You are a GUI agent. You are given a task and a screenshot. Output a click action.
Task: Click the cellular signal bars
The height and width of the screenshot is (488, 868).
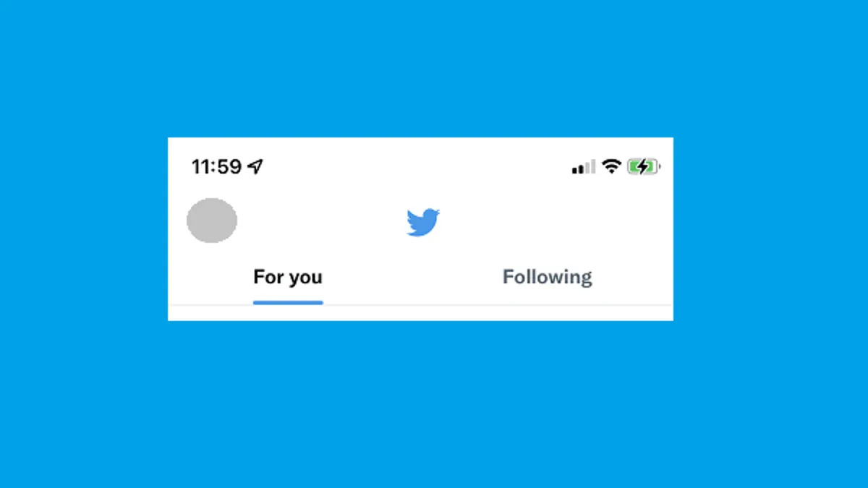(584, 167)
